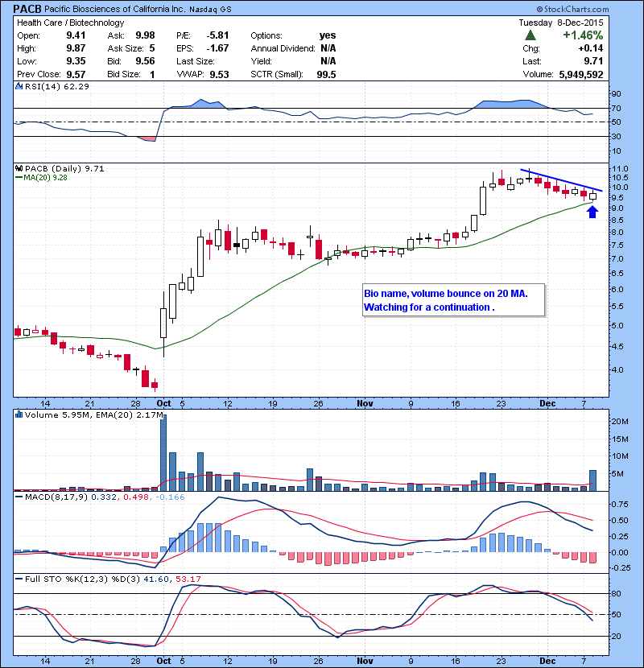Click the Prev Close value 9.57
Viewport: 644px width, 668px height.
[x=76, y=75]
